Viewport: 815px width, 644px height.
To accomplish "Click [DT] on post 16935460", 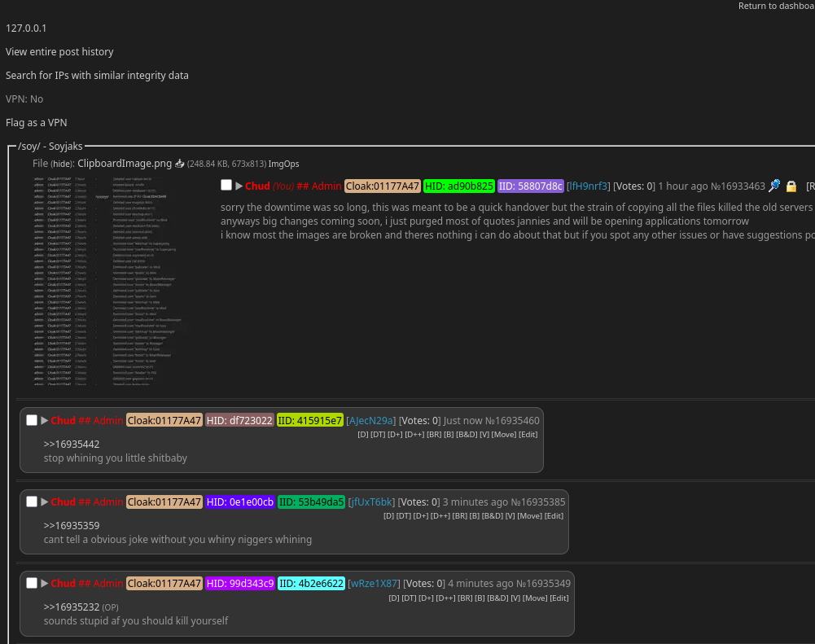I will (378, 435).
